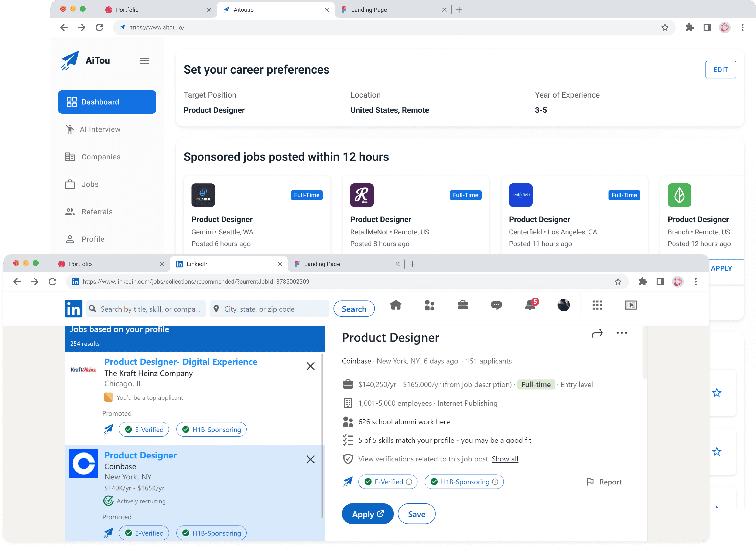Go back in the Aitou browser window
This screenshot has height=546, width=756.
point(64,27)
